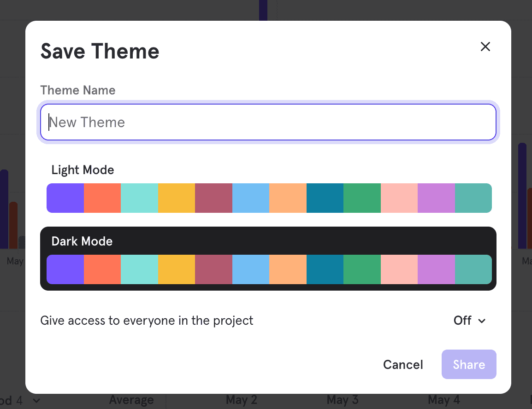Select the orange-red swatch in Light Mode palette

(102, 198)
